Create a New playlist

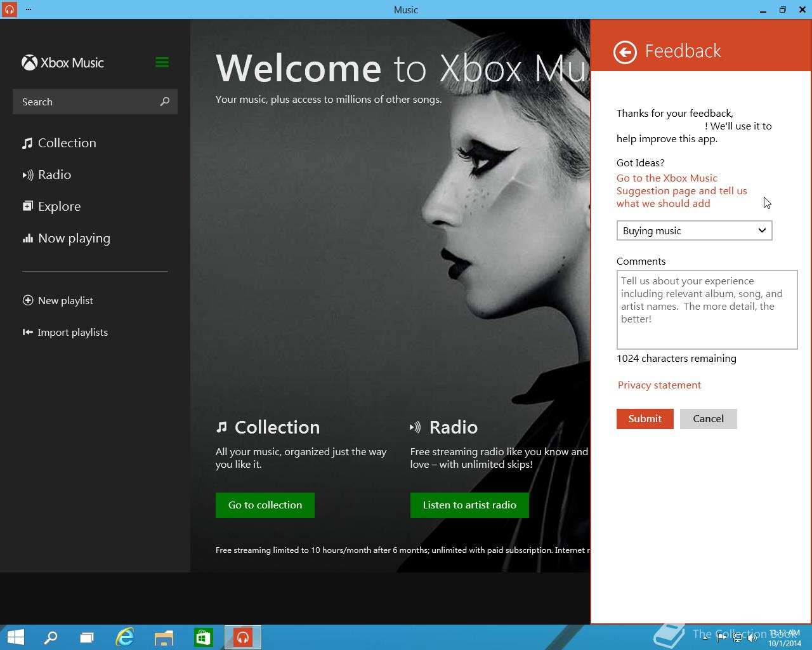58,300
